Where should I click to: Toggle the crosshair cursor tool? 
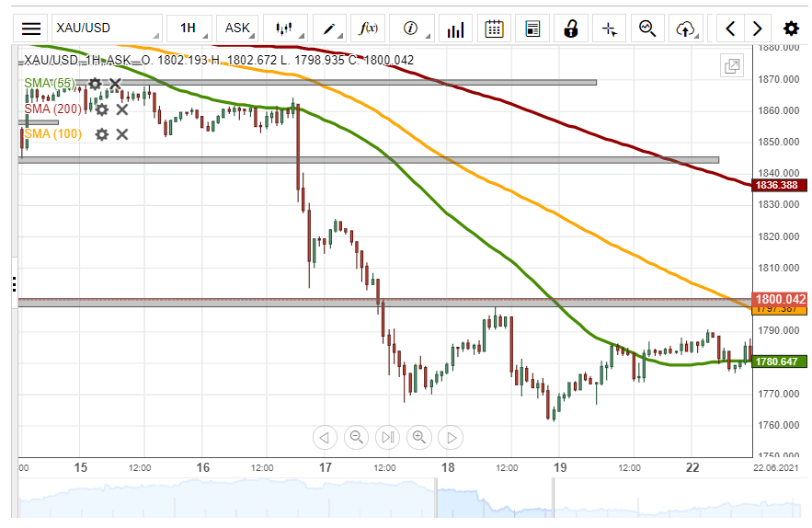tap(609, 29)
